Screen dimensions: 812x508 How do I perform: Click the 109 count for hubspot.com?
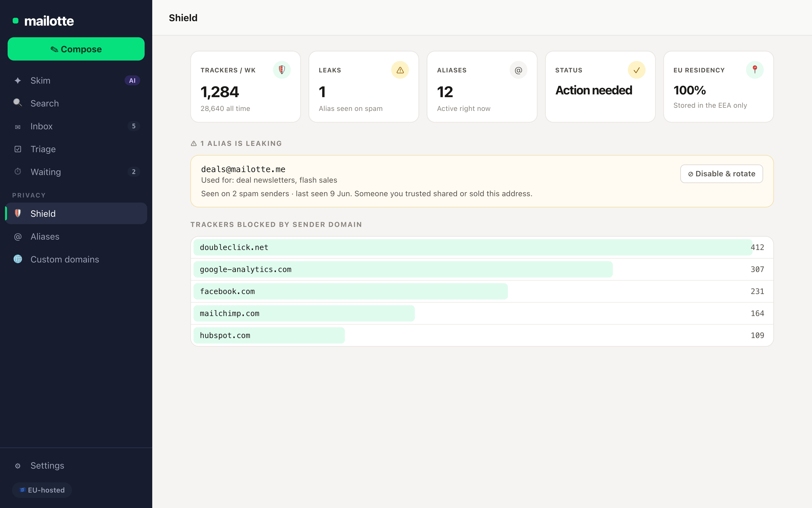[757, 335]
